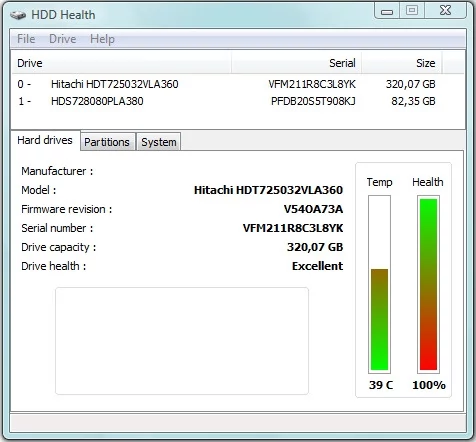Open the File menu
The width and height of the screenshot is (476, 442).
pos(26,39)
